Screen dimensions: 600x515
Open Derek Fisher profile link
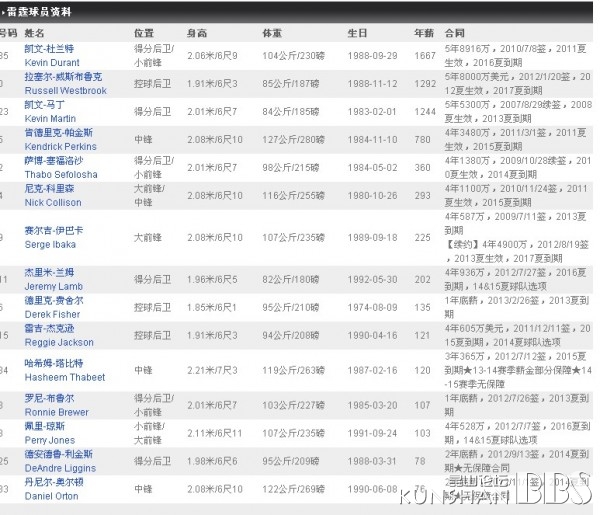point(52,314)
